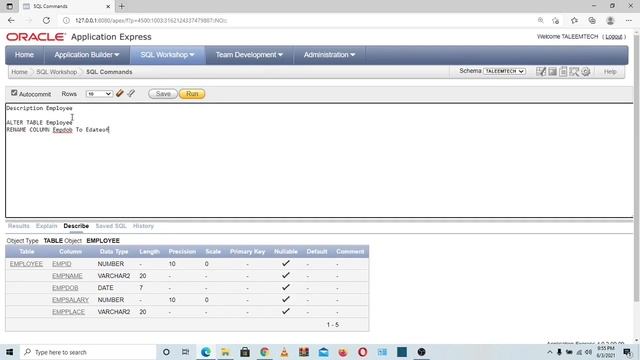Switch to Saved SQL tab
The height and width of the screenshot is (360, 640).
[111, 226]
